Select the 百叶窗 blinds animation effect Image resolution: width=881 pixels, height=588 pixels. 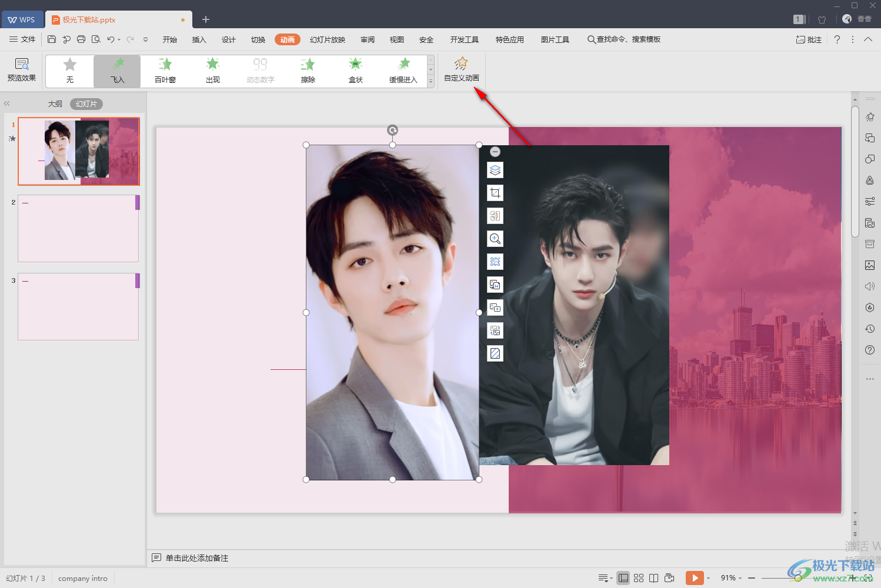click(x=165, y=71)
